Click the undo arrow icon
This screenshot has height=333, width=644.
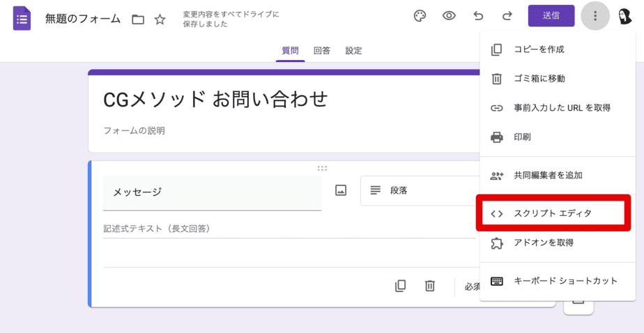478,16
